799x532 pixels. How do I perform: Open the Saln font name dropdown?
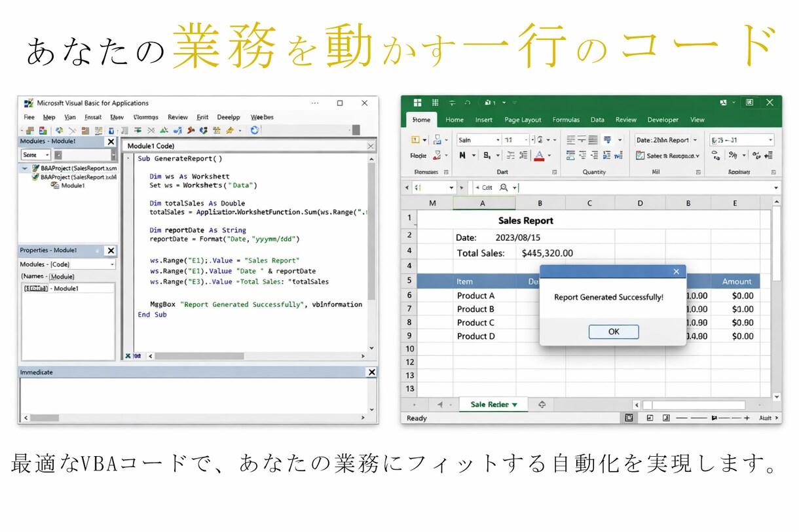(498, 140)
